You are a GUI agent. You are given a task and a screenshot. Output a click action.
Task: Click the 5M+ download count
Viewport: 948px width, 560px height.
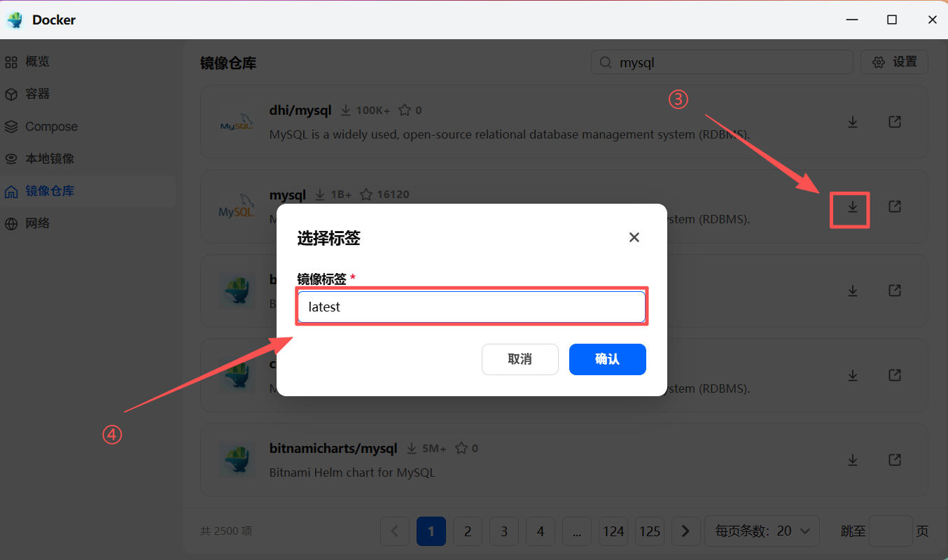click(x=434, y=448)
